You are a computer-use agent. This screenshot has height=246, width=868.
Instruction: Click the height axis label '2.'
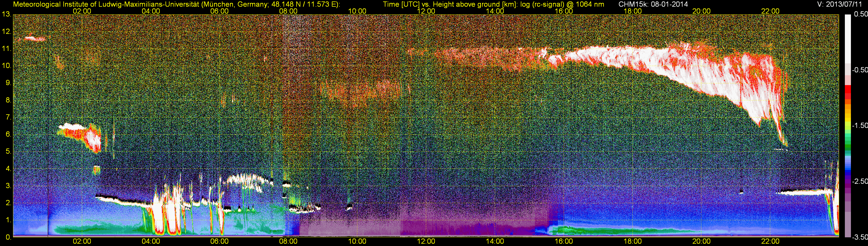tap(8, 203)
